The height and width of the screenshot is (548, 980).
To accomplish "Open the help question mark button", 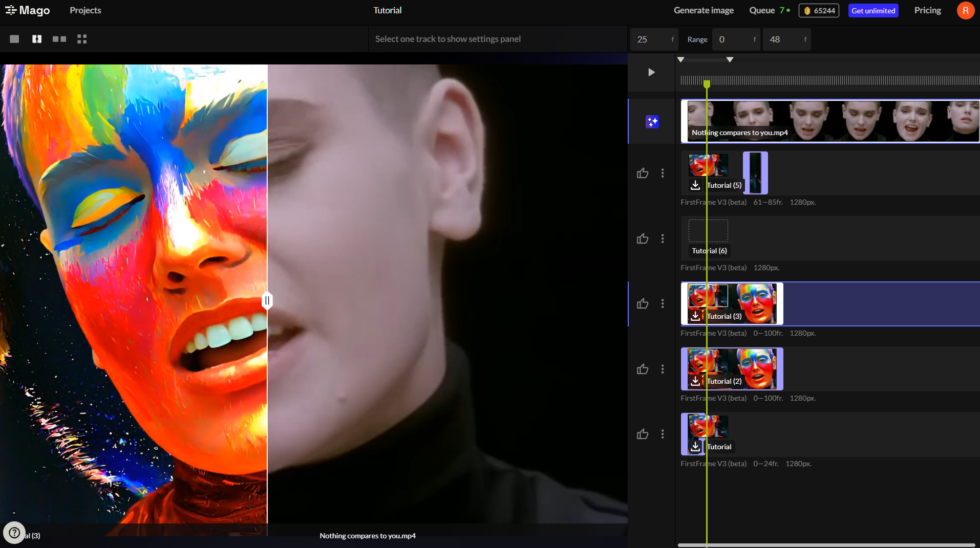I will [14, 533].
